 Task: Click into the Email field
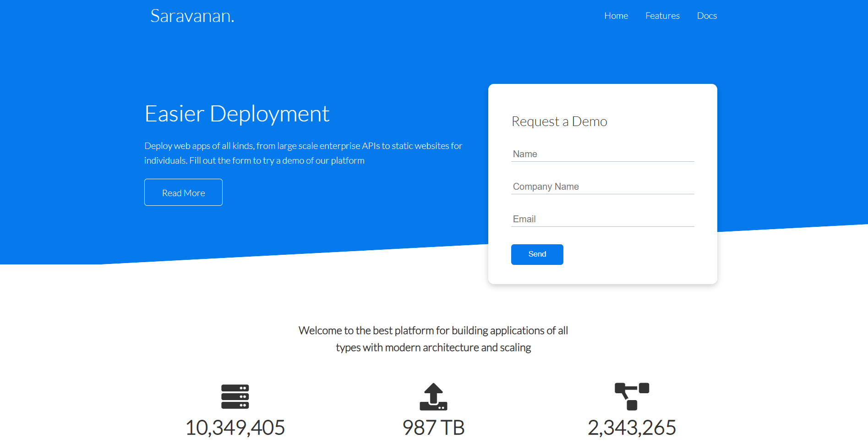(x=602, y=220)
